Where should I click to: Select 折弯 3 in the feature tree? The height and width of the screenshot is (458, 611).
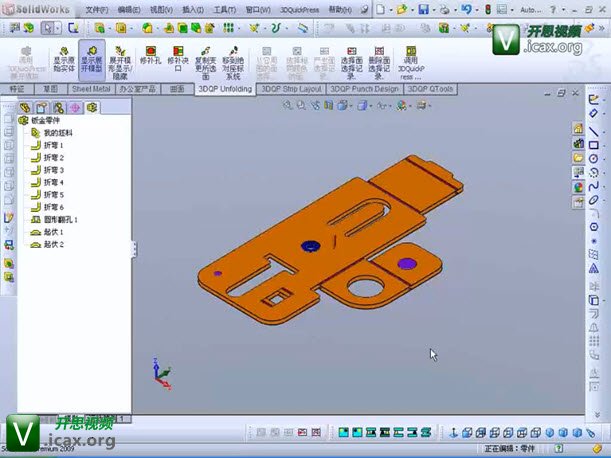53,170
